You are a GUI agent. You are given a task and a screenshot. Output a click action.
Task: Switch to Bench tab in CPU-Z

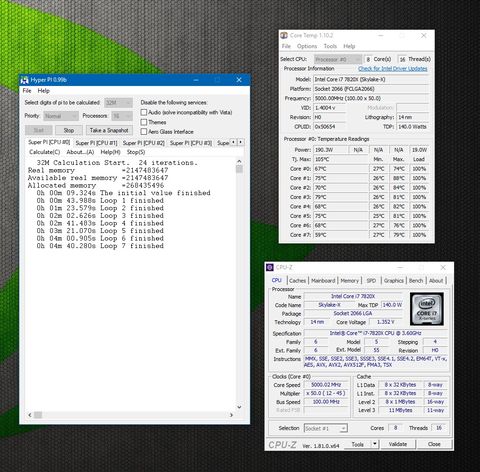click(416, 281)
